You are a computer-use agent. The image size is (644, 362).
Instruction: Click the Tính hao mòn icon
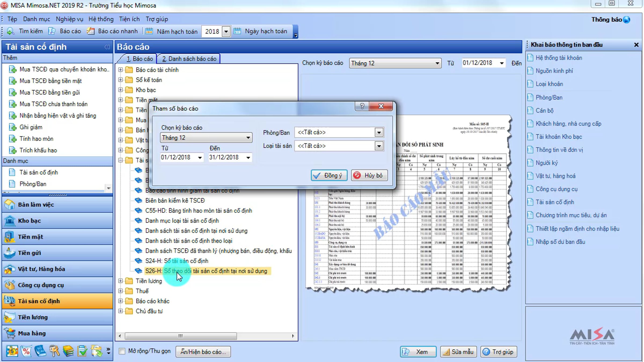pos(13,139)
